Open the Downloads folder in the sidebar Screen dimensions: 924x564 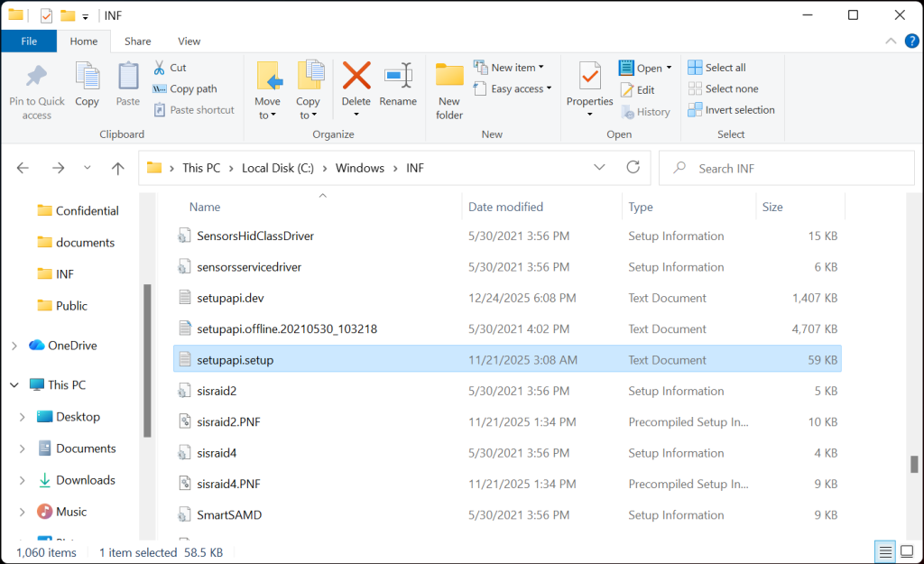point(87,479)
